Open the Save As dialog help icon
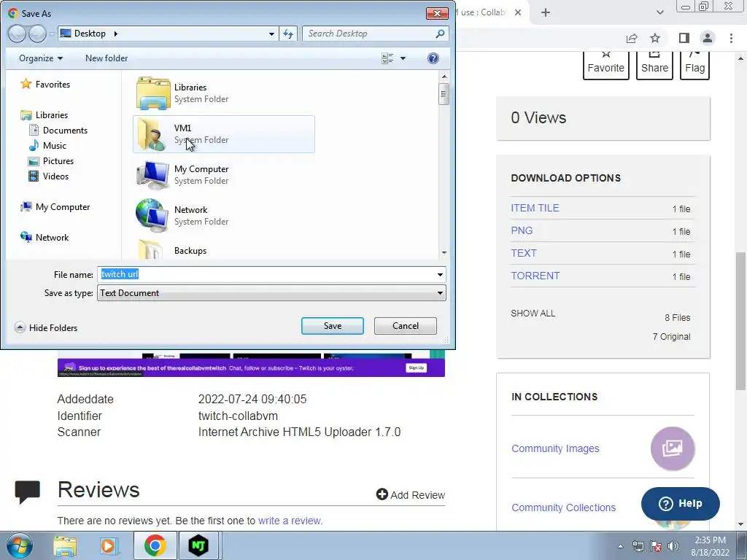The height and width of the screenshot is (560, 747). [x=433, y=58]
